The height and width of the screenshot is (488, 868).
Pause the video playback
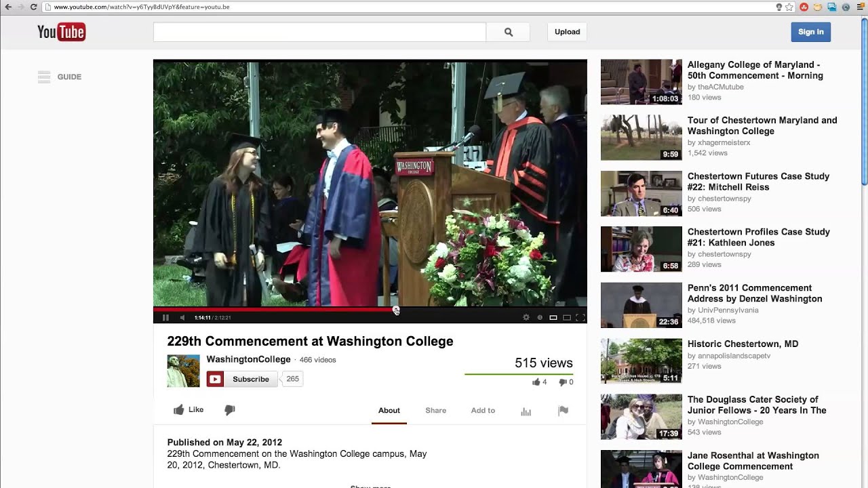tap(165, 317)
